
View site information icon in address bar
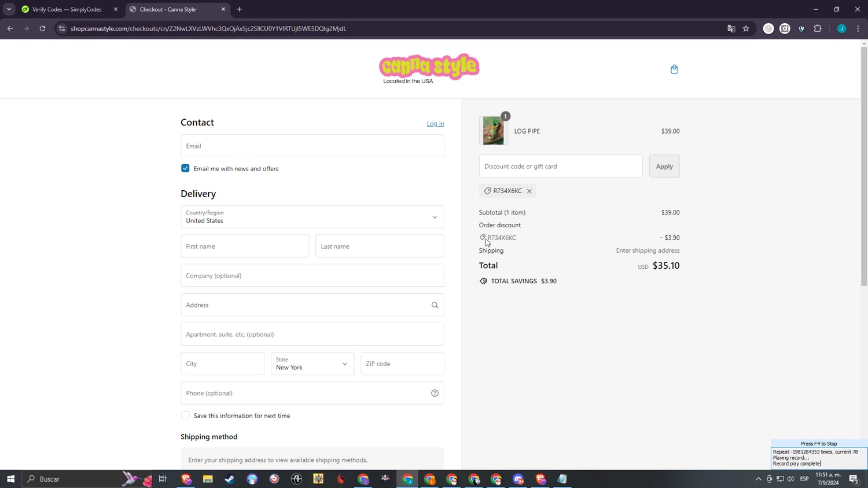coord(62,28)
